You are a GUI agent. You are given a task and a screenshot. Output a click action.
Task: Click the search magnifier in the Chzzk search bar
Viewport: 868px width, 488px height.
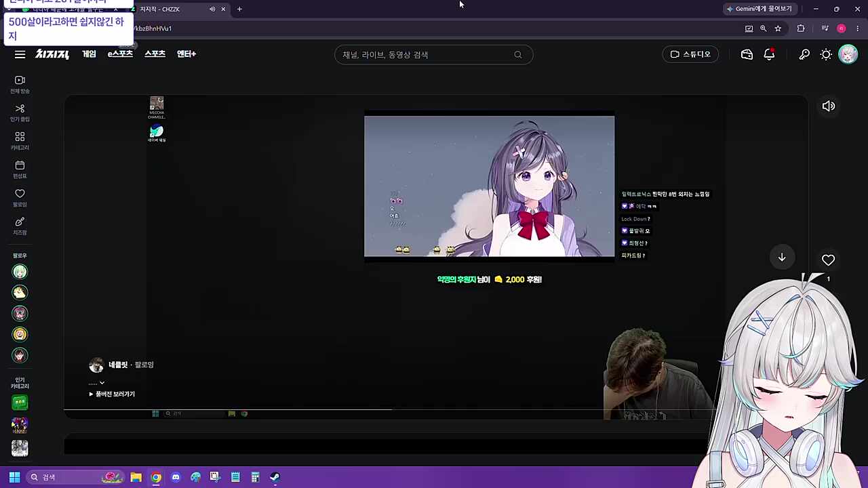518,55
